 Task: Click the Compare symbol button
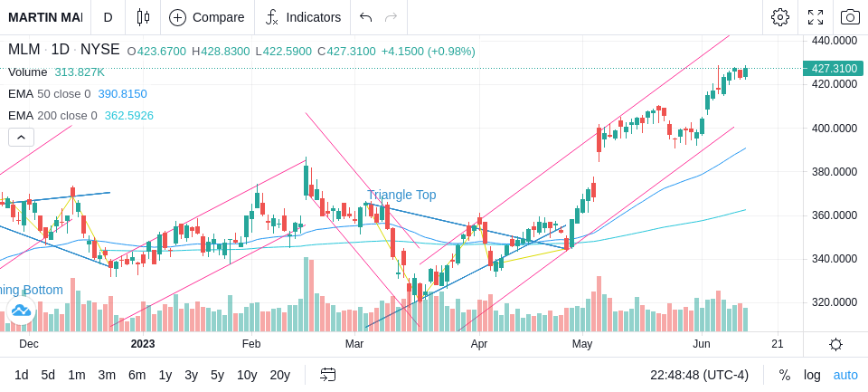pyautogui.click(x=207, y=17)
